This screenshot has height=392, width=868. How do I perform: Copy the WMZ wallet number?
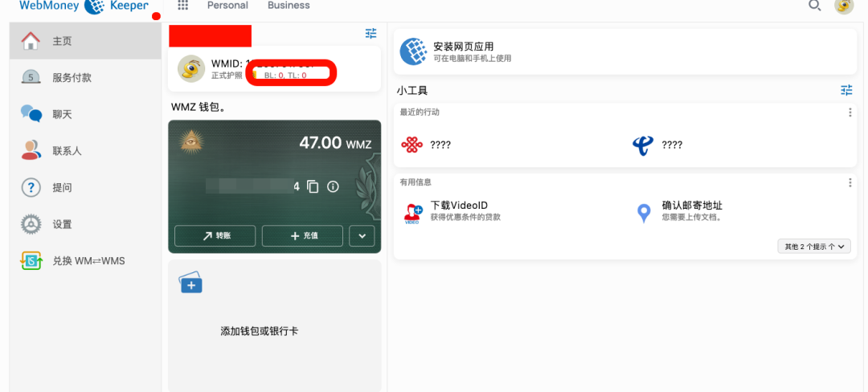coord(313,186)
